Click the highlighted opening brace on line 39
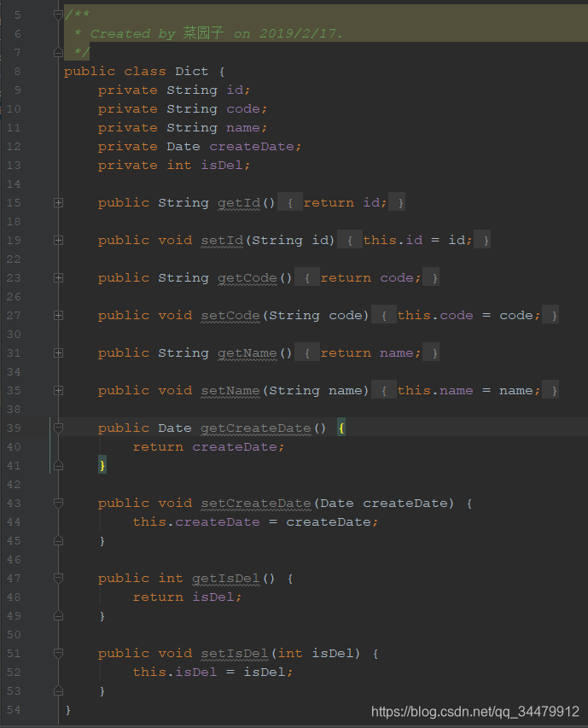The height and width of the screenshot is (728, 588). (341, 428)
